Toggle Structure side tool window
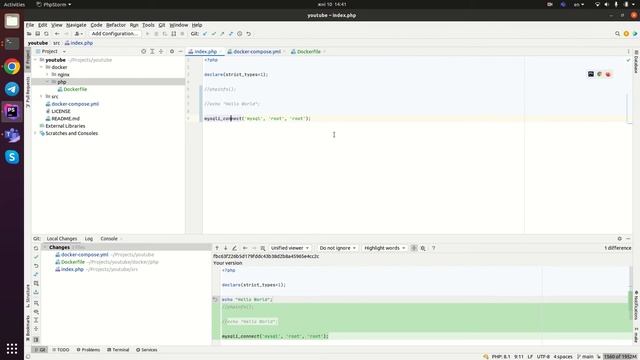The image size is (640, 360). click(x=28, y=296)
